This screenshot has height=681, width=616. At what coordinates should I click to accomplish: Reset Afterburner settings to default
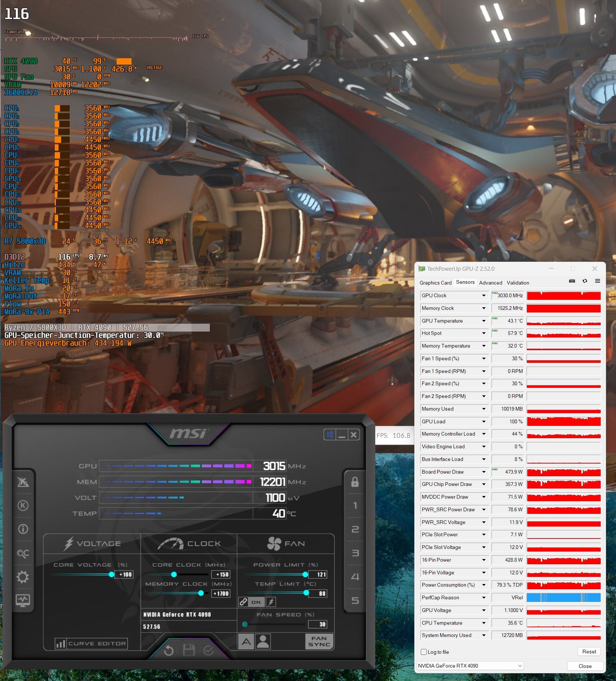click(x=169, y=651)
